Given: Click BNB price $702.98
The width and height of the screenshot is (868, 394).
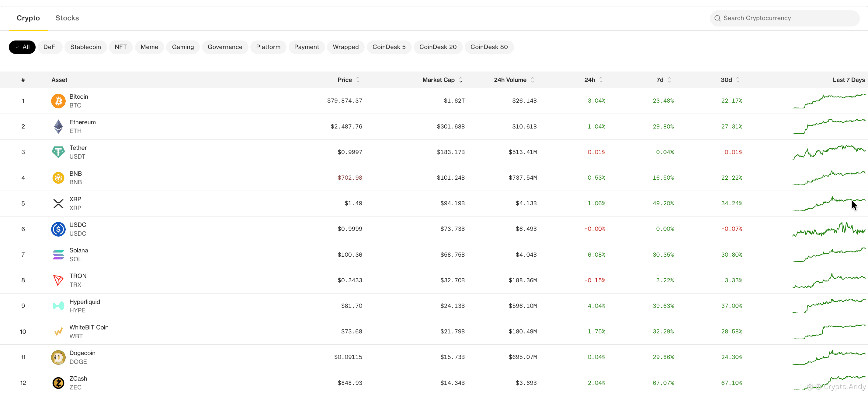Looking at the screenshot, I should 350,178.
